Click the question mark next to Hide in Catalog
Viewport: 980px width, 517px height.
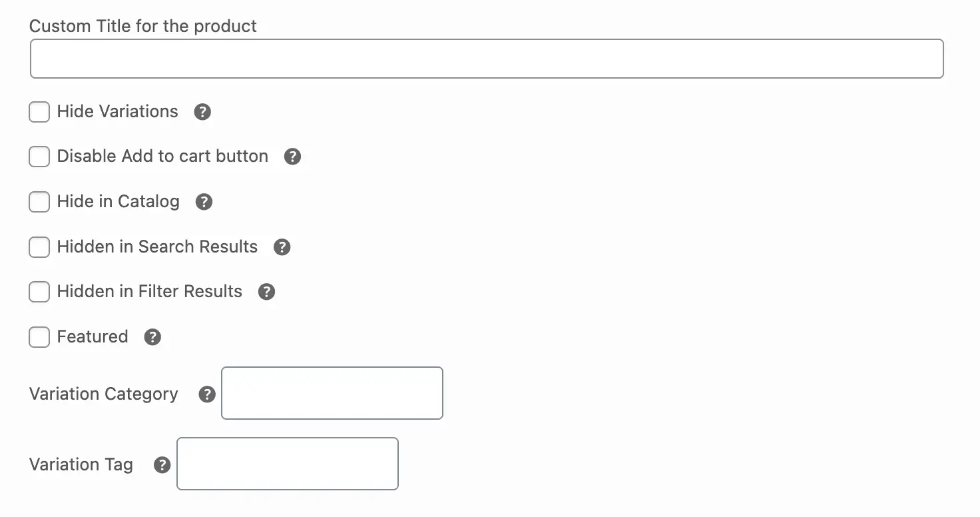(204, 202)
